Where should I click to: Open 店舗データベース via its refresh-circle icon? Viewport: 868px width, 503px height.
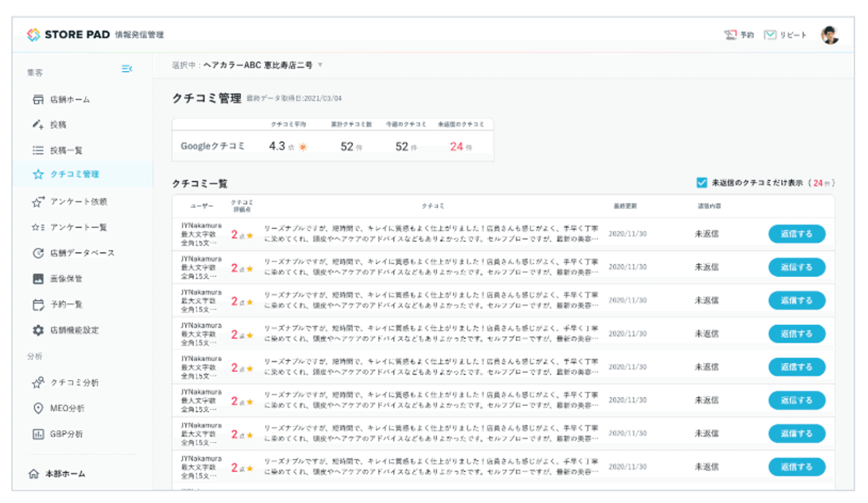(39, 253)
